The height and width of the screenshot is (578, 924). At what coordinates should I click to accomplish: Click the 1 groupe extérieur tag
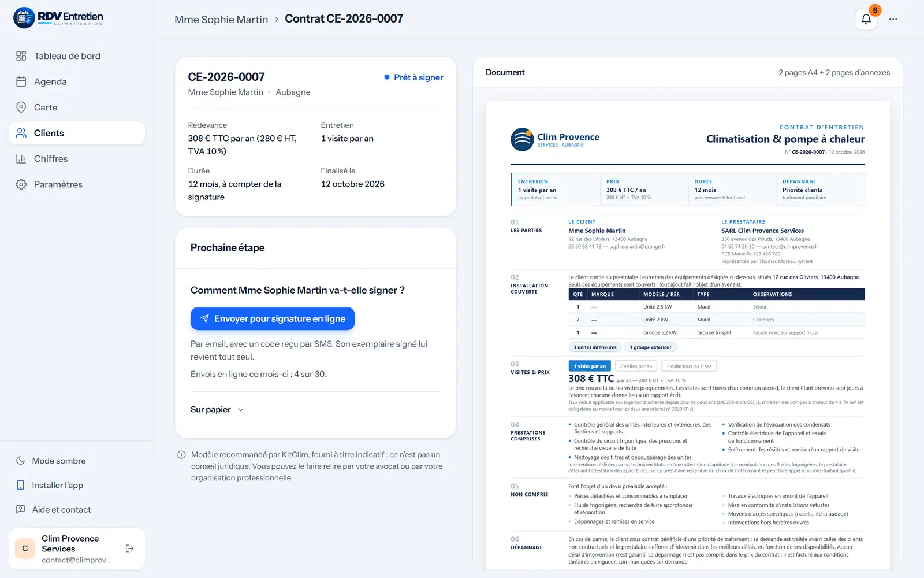(650, 347)
